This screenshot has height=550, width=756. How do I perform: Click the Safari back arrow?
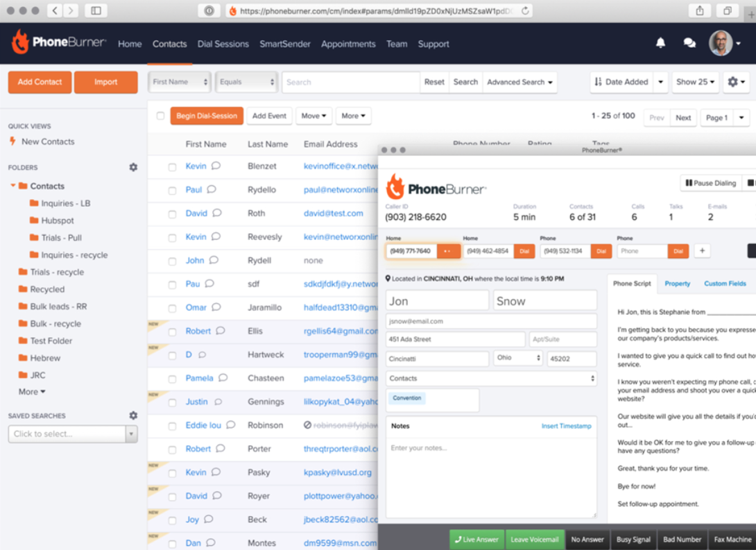coord(55,10)
